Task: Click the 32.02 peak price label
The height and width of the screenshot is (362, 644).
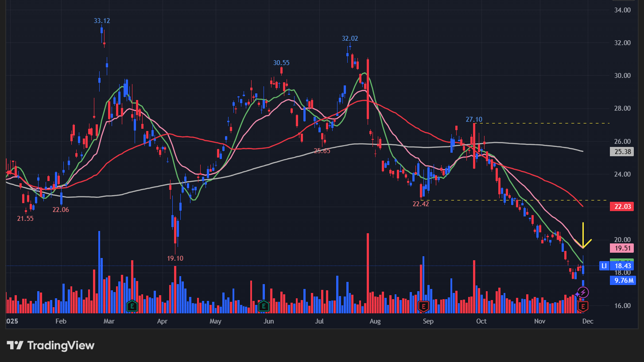Action: tap(350, 39)
